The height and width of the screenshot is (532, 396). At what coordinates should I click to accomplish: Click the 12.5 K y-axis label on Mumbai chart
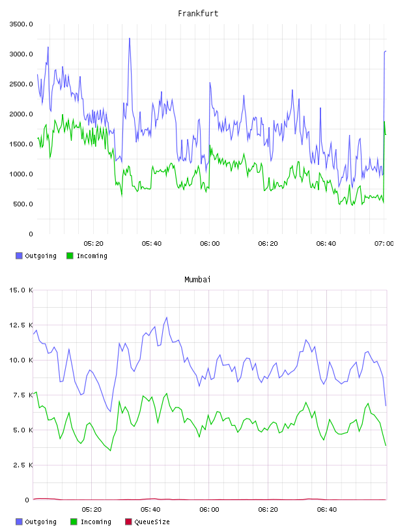point(21,325)
